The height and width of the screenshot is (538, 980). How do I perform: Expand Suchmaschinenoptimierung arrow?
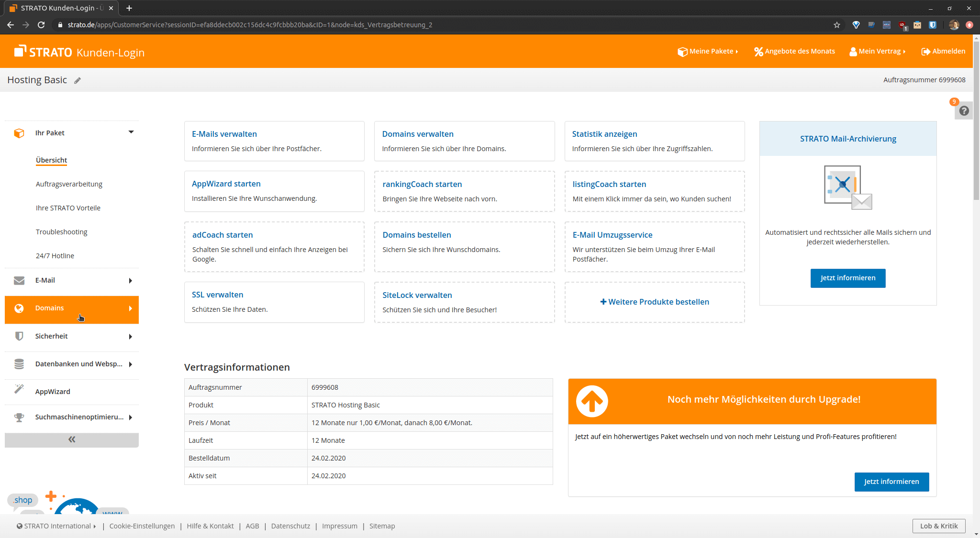tap(130, 417)
